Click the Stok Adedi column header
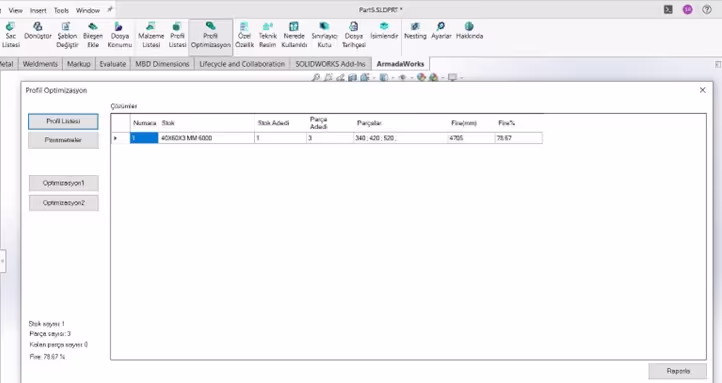 (280, 123)
